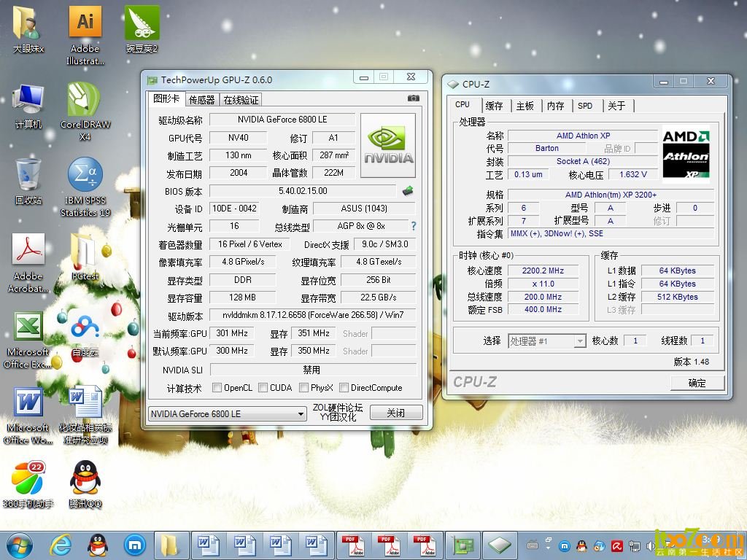
Task: Enable the OpenCL checkbox
Action: pos(217,388)
